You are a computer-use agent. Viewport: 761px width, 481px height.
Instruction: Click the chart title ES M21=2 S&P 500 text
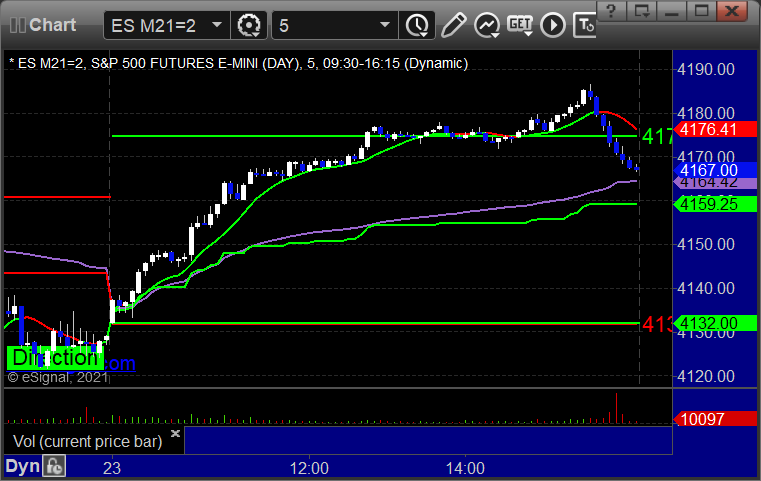coord(238,64)
